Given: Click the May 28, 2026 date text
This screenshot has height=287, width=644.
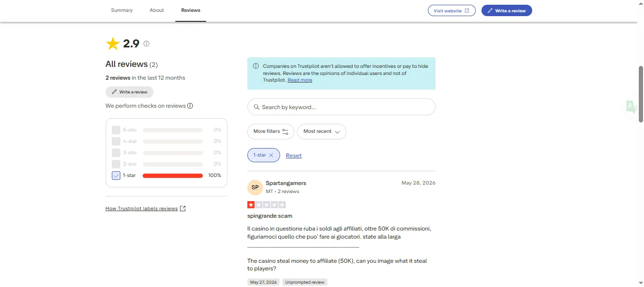Looking at the screenshot, I should 418,183.
